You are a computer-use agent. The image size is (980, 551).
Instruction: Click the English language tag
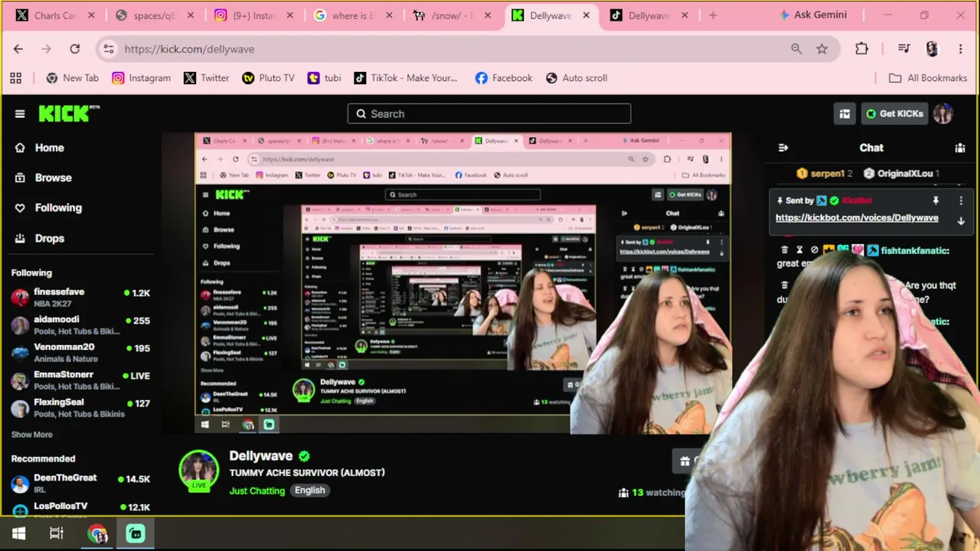[x=310, y=491]
